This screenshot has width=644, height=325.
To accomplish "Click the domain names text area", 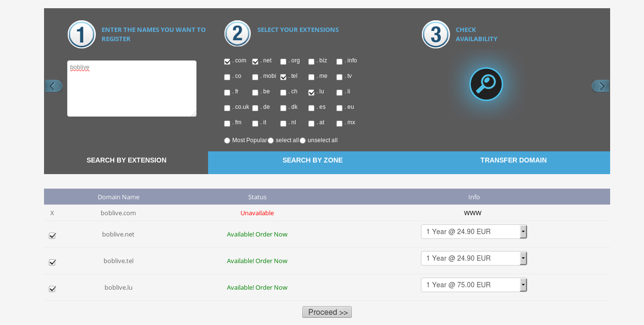I will tap(132, 89).
